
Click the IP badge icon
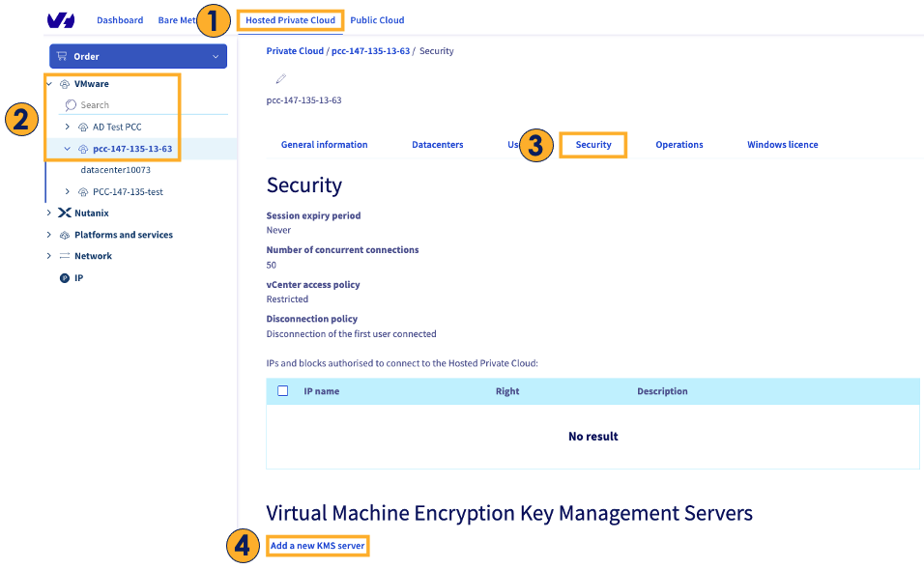point(65,277)
